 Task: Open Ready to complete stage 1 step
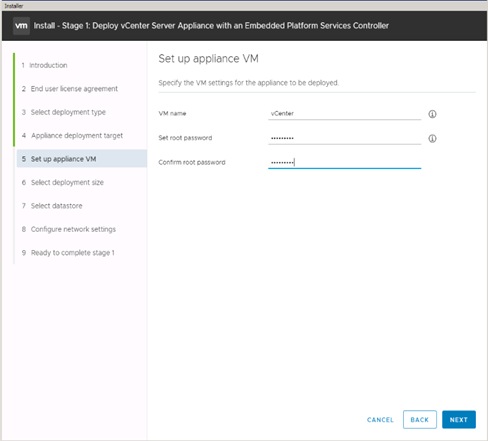(x=68, y=253)
